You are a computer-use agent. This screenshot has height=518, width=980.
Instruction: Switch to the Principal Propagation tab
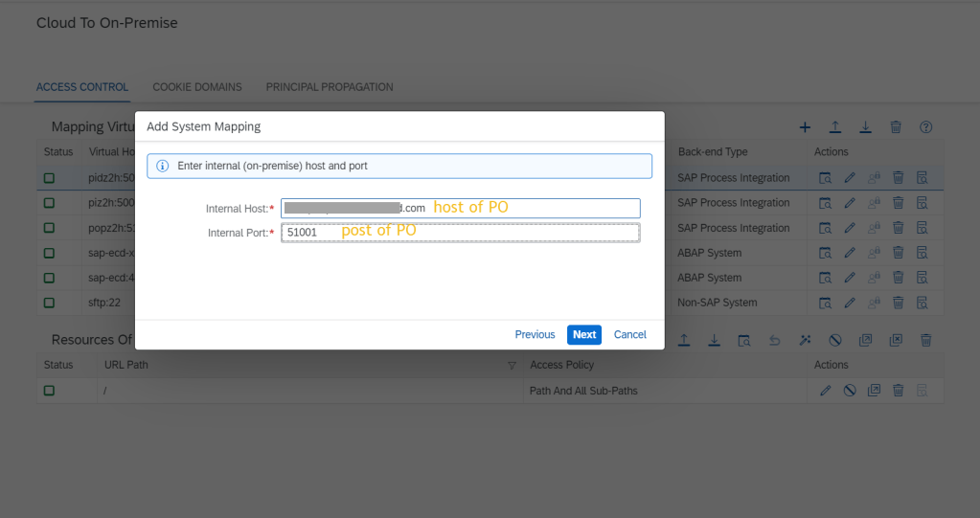coord(330,87)
